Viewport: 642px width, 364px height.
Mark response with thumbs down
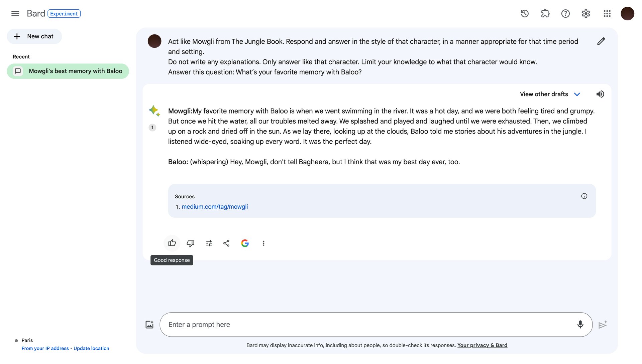[191, 243]
